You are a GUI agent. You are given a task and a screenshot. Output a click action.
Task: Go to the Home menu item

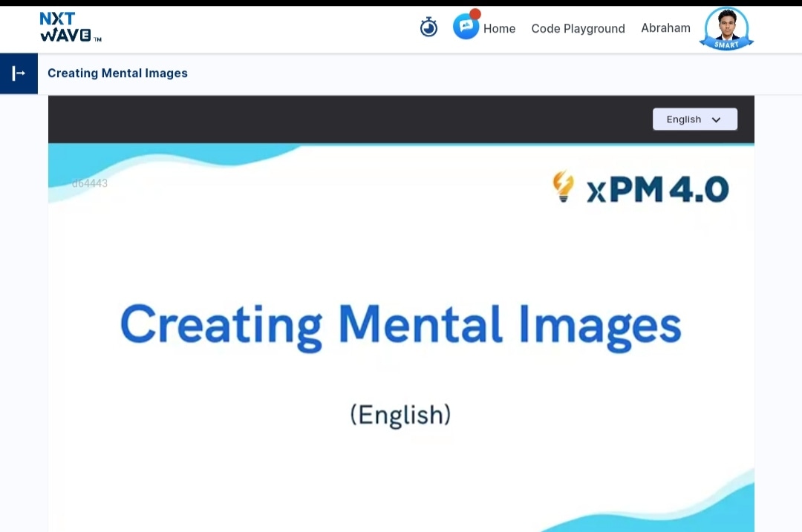point(499,29)
